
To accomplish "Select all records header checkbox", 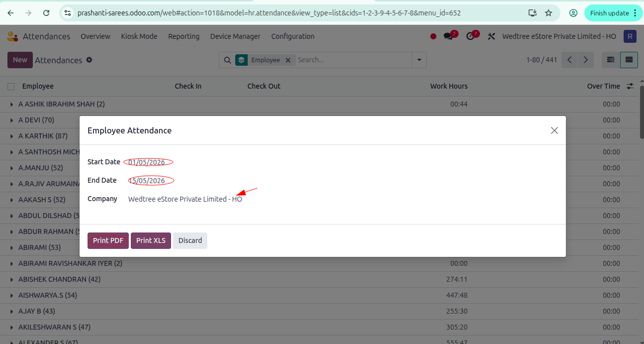I will coord(11,87).
